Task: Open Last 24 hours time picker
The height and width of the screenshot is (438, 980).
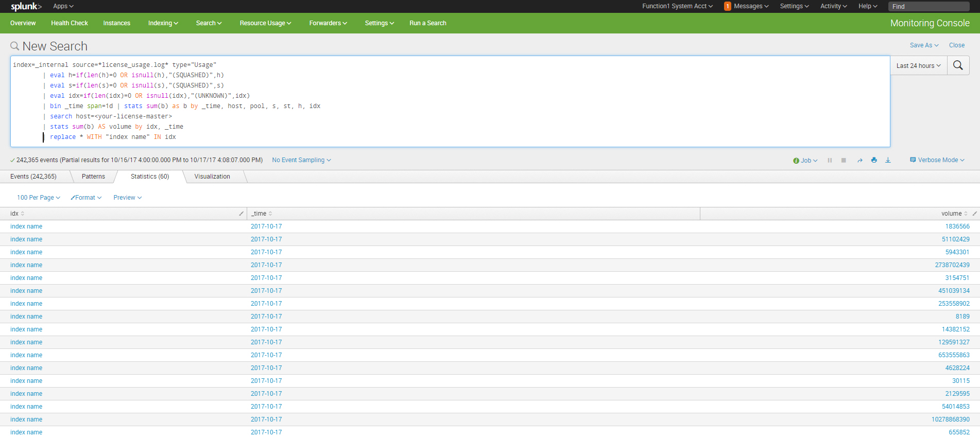Action: click(x=918, y=65)
